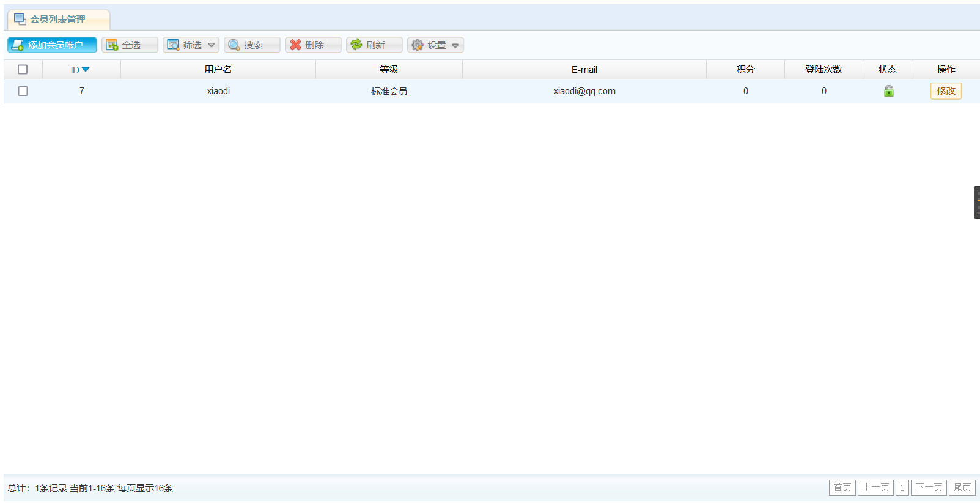Check the xiaodi row checkbox
Viewport: 980px width, 503px height.
23,91
